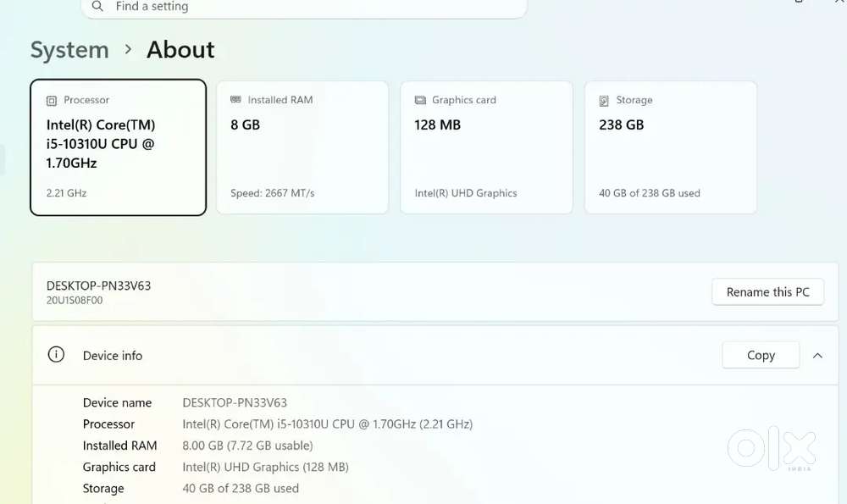Click the Installed RAM memory icon

(x=235, y=99)
